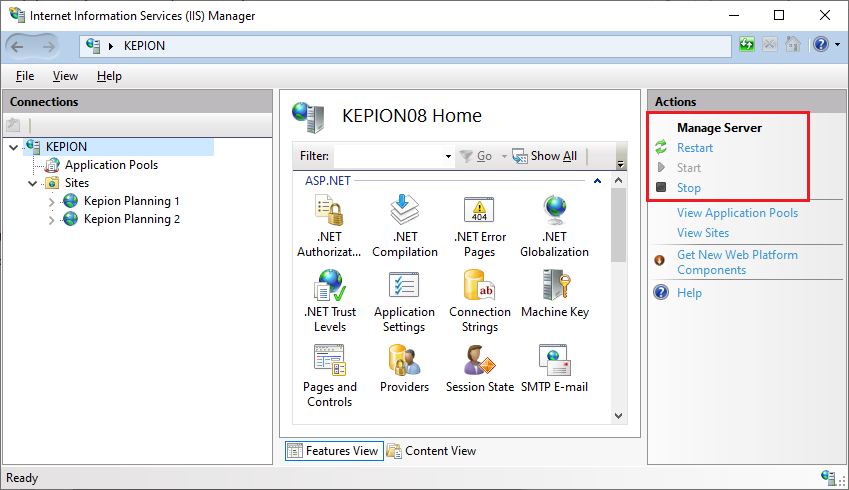Click the black Stop square icon in Actions

point(661,187)
